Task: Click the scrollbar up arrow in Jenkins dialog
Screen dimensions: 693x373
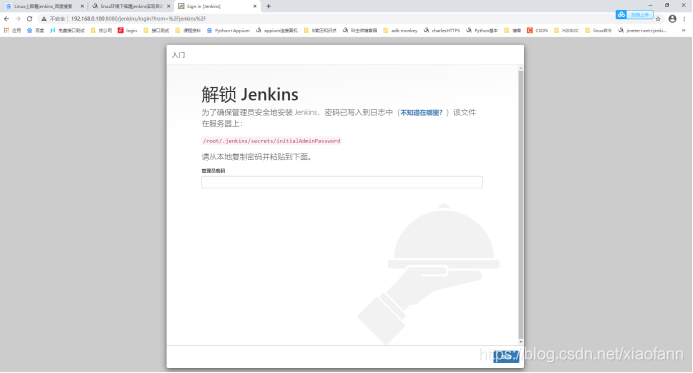Action: [521, 68]
